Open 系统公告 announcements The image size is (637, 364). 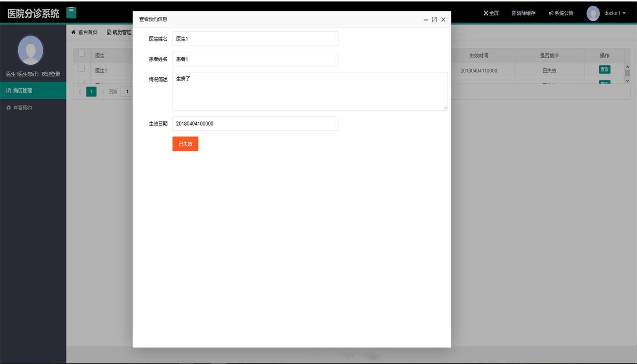tap(561, 13)
